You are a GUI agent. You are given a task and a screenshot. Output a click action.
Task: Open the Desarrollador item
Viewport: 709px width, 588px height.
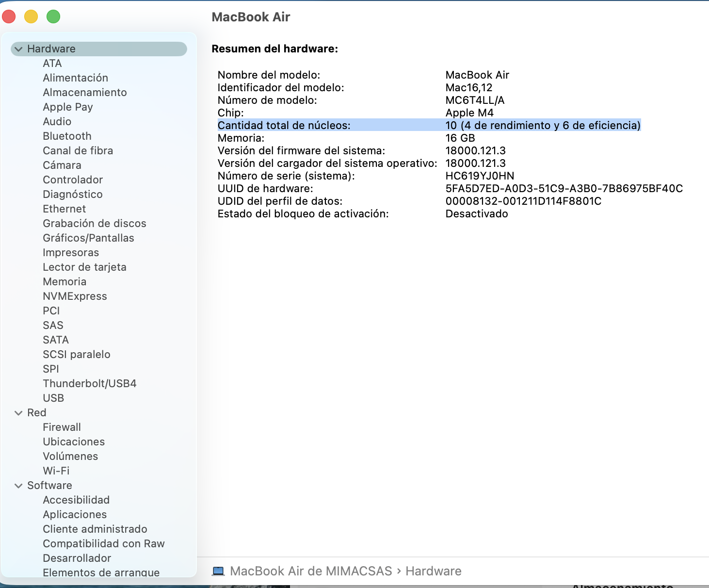(77, 558)
